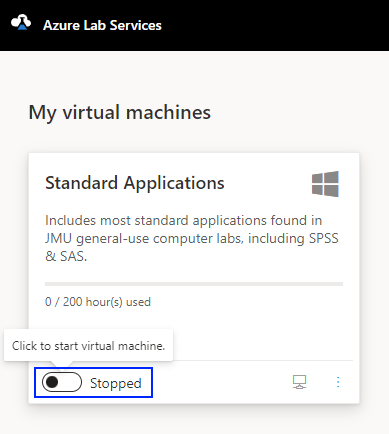Viewport: 389px width, 434px height.
Task: Select the Standard Applications card title
Action: coord(135,183)
